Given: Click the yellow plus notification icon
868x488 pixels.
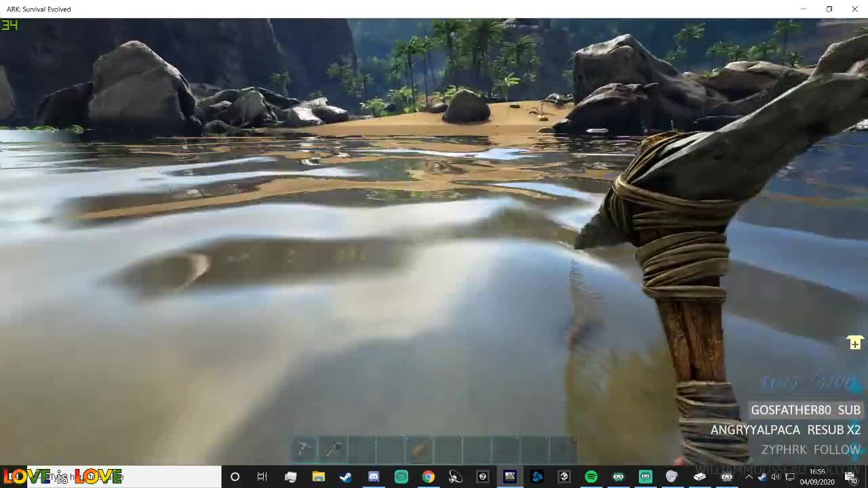Looking at the screenshot, I should click(854, 343).
